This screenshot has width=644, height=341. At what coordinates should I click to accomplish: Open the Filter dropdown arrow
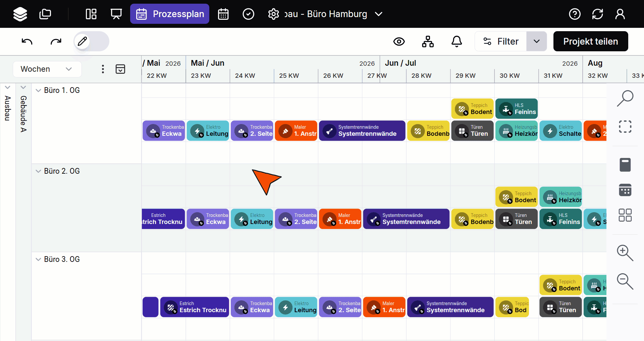tap(536, 41)
